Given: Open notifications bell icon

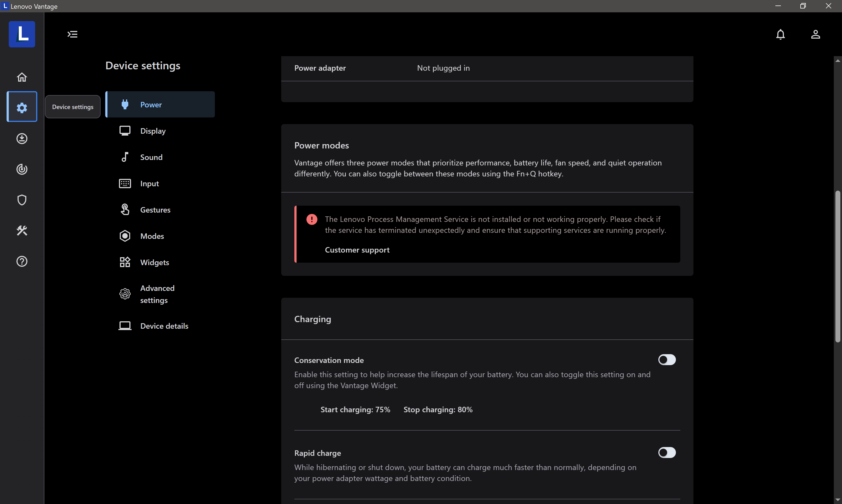Looking at the screenshot, I should coord(780,34).
